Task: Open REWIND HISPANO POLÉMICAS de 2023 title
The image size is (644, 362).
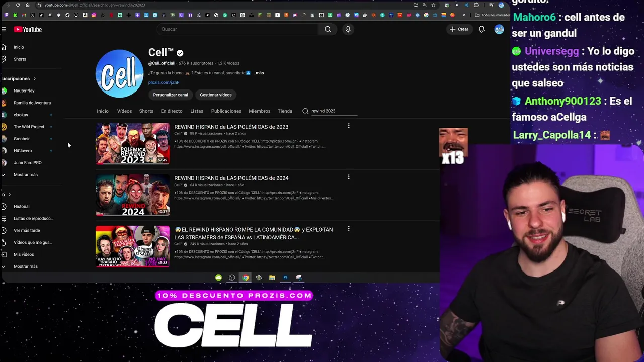Action: [x=231, y=127]
